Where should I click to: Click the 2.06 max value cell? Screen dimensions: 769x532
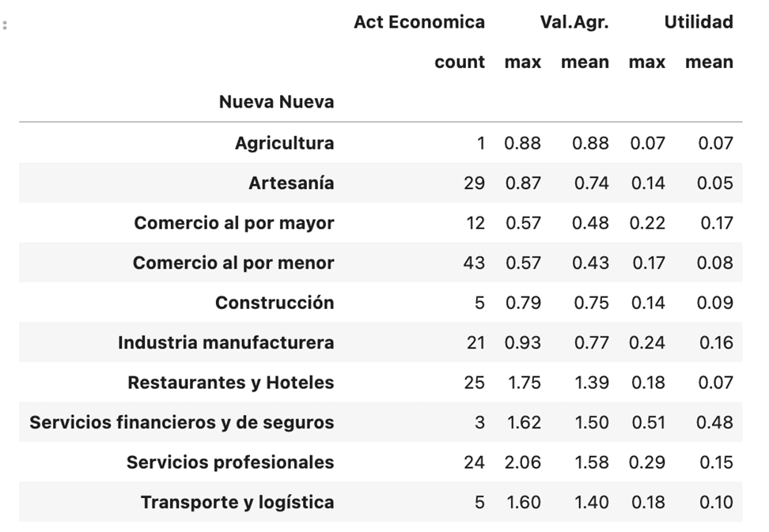[x=523, y=462]
